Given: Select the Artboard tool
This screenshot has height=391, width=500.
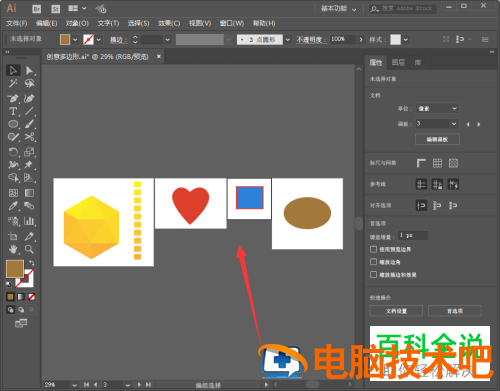Looking at the screenshot, I should (x=13, y=236).
